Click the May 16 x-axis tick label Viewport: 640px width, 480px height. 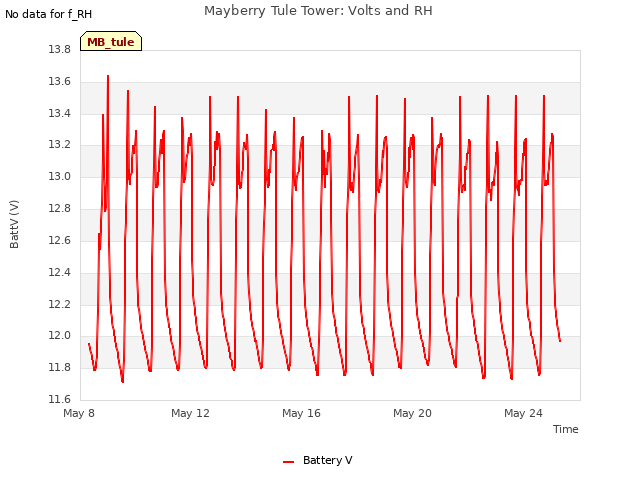point(301,413)
